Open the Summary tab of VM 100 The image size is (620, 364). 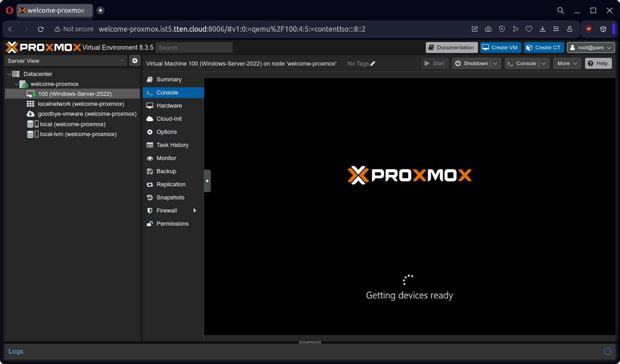coord(173,80)
